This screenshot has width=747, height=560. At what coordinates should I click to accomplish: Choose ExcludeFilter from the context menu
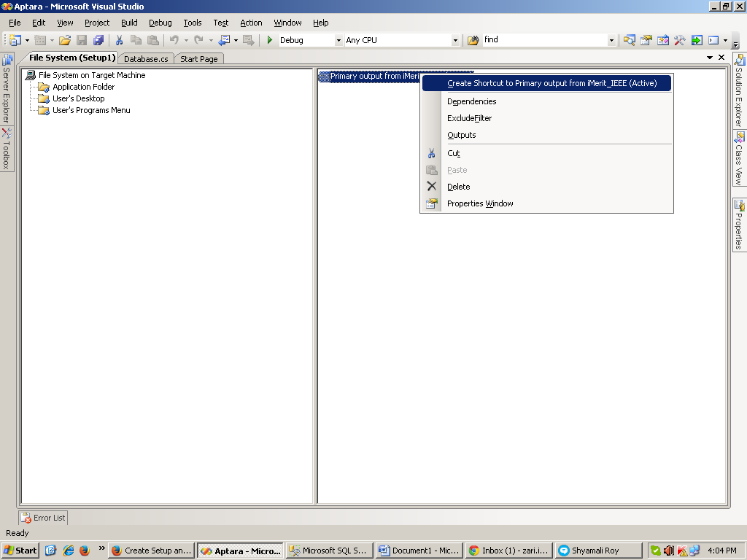click(x=547, y=118)
